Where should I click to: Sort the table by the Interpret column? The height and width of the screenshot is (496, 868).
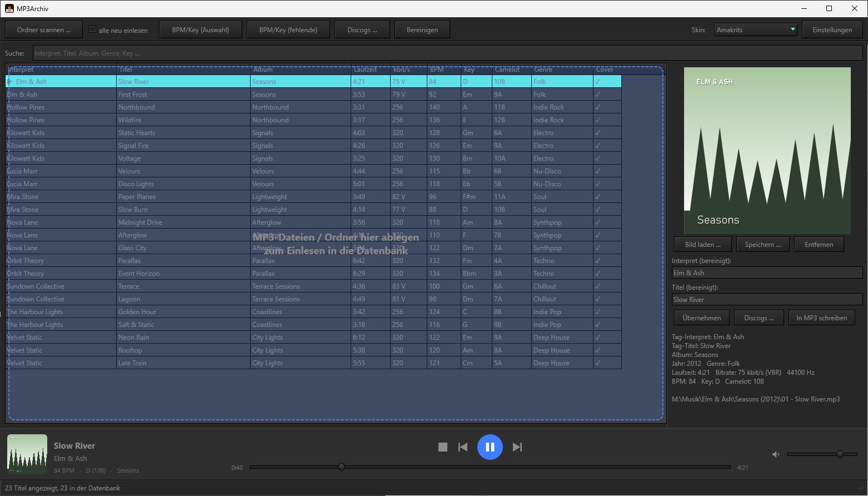(61, 70)
